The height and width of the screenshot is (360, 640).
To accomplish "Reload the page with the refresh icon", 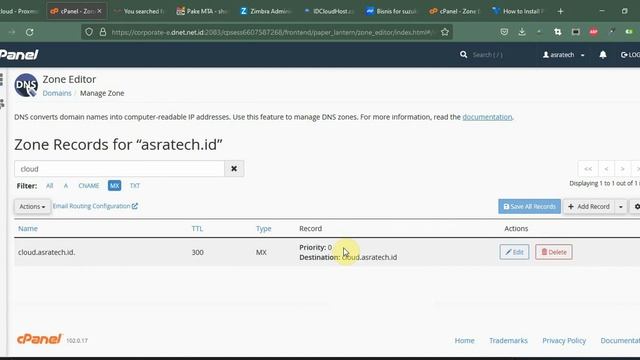I will (29, 32).
